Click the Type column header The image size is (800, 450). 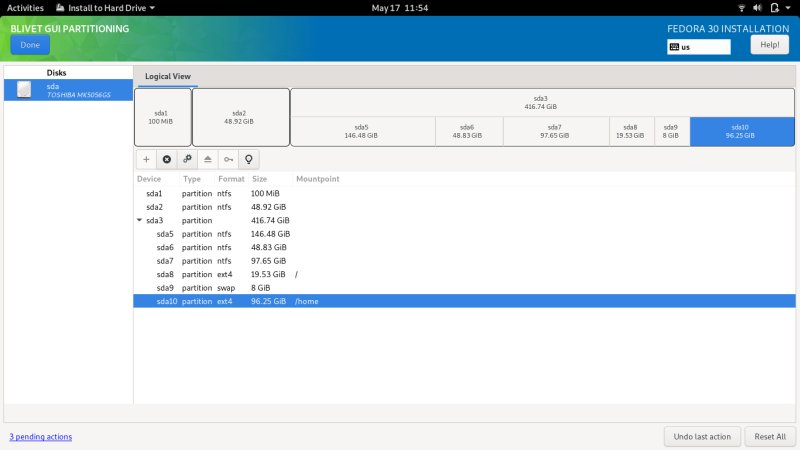pos(192,179)
